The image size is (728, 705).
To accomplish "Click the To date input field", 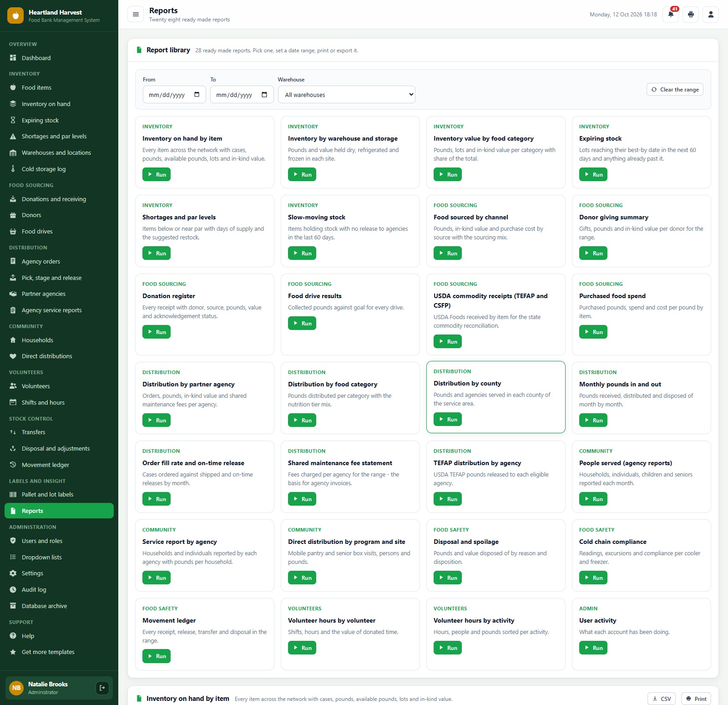I will (x=242, y=95).
